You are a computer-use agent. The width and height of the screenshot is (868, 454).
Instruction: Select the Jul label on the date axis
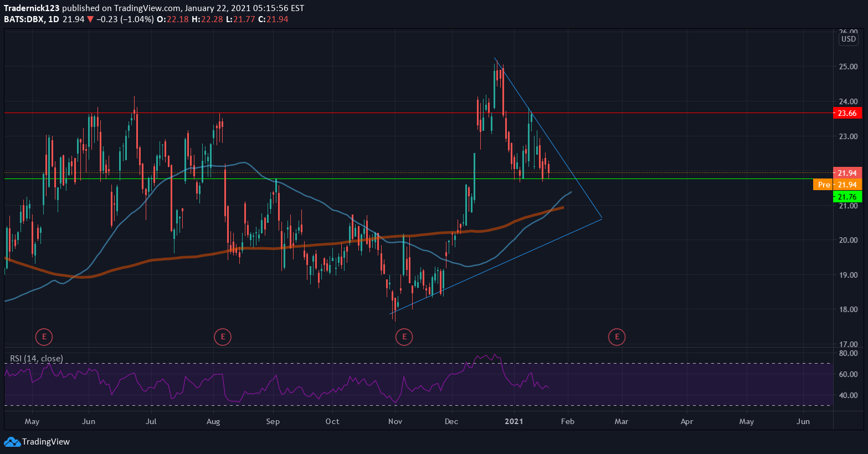coord(151,421)
